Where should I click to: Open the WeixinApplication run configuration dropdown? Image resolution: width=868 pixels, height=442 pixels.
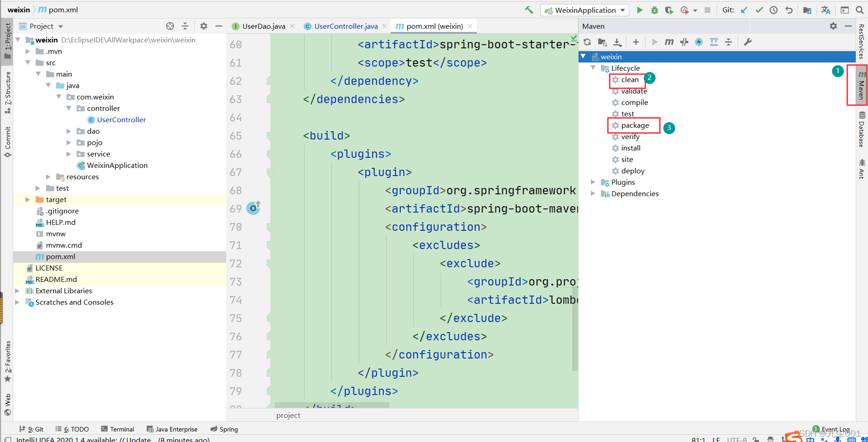585,10
